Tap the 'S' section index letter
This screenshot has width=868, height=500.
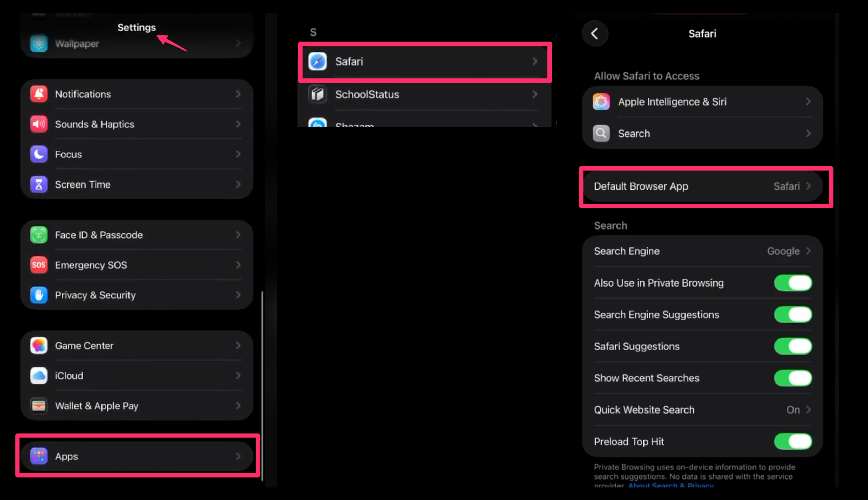[x=313, y=32]
